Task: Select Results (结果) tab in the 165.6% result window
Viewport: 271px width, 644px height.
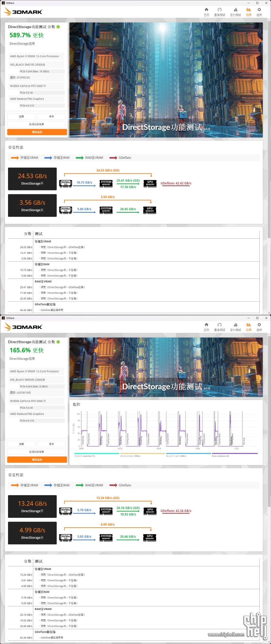Action: (x=249, y=327)
